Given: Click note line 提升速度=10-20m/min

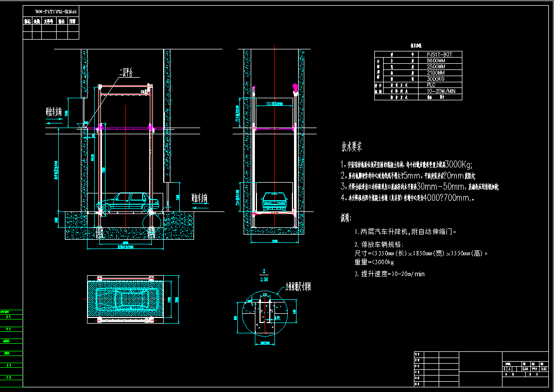Looking at the screenshot, I should tap(390, 274).
